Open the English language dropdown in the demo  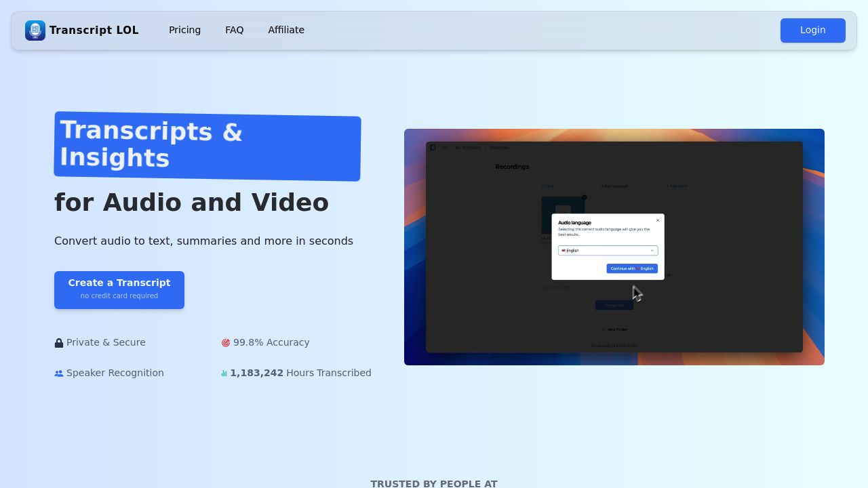click(x=608, y=250)
